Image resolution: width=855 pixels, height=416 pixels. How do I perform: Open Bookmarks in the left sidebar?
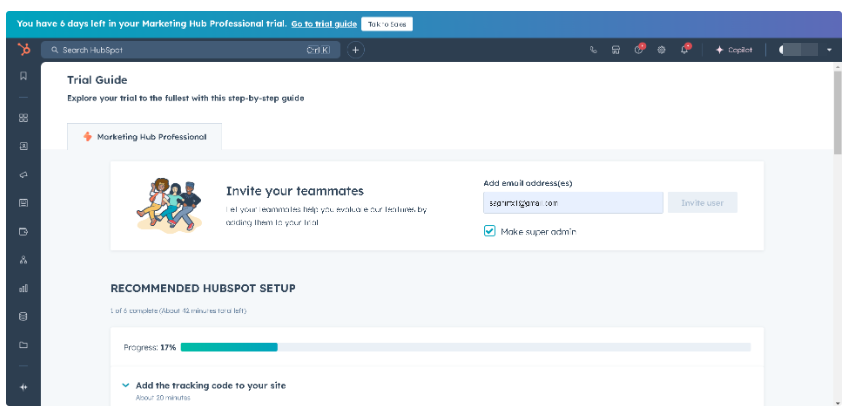click(23, 76)
